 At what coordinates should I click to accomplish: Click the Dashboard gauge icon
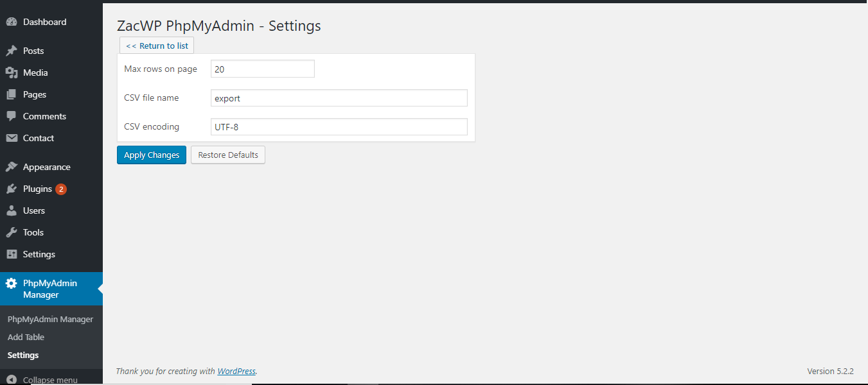[x=12, y=22]
